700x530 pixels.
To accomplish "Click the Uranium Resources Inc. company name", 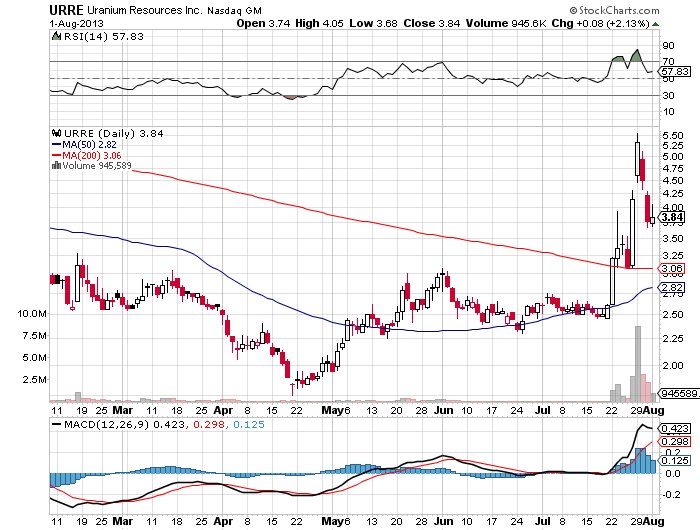I will (145, 10).
